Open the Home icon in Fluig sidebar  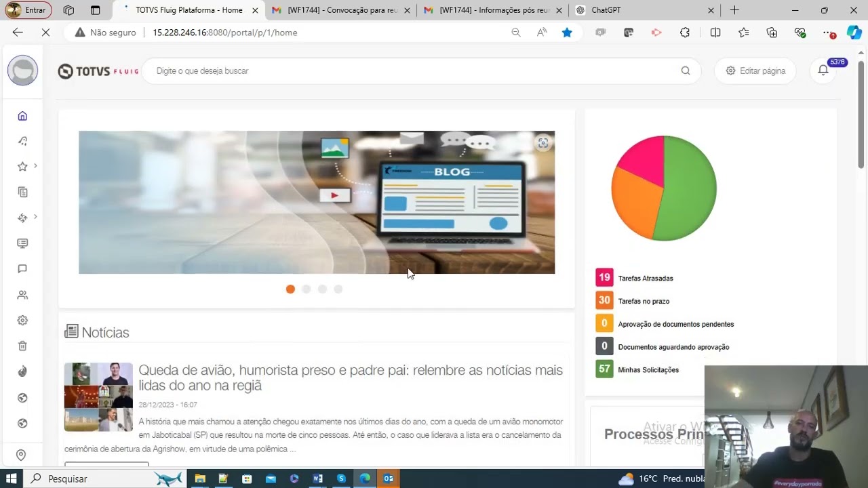(x=22, y=116)
